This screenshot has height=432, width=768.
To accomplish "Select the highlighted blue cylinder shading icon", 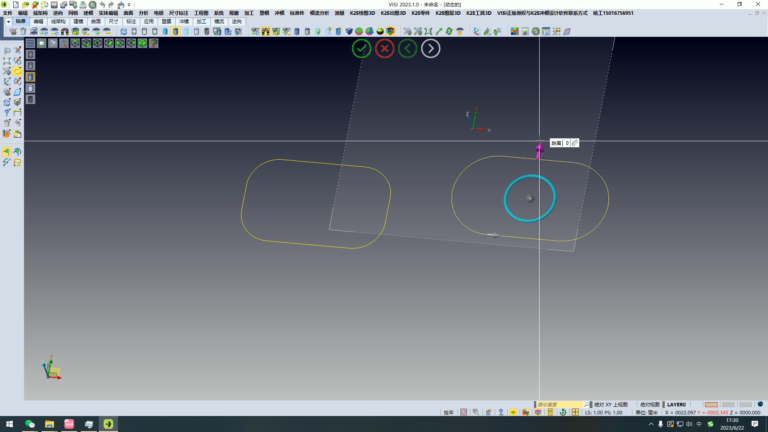I will 175,31.
